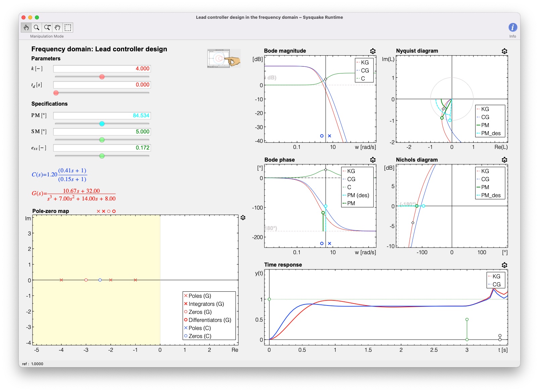Toggle the KG trace in Time response legend

496,277
